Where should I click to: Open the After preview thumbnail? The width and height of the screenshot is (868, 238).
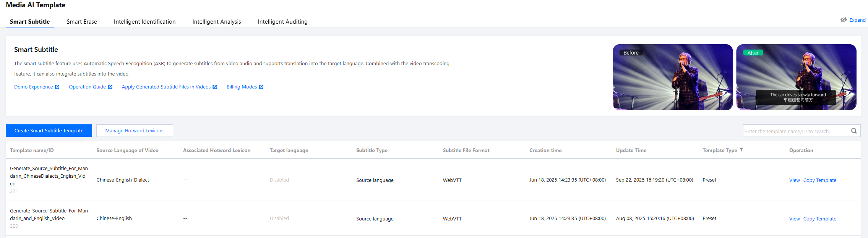796,77
